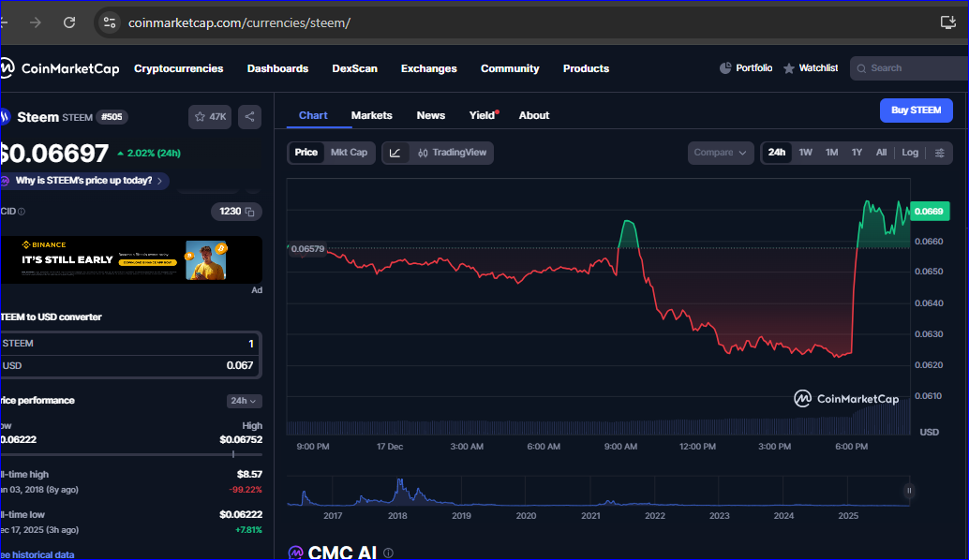Copy the 1230 ID using copy icon

click(249, 212)
